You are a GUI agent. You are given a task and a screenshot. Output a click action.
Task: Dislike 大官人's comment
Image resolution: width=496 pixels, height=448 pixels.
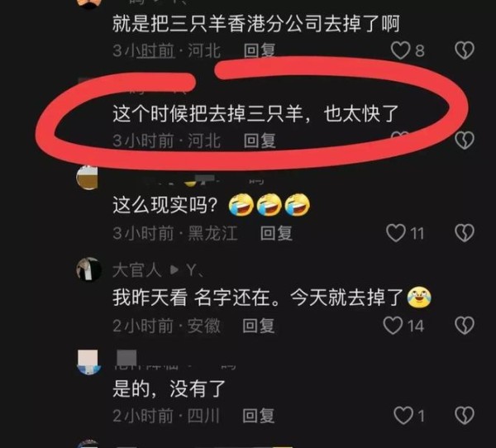tap(465, 326)
